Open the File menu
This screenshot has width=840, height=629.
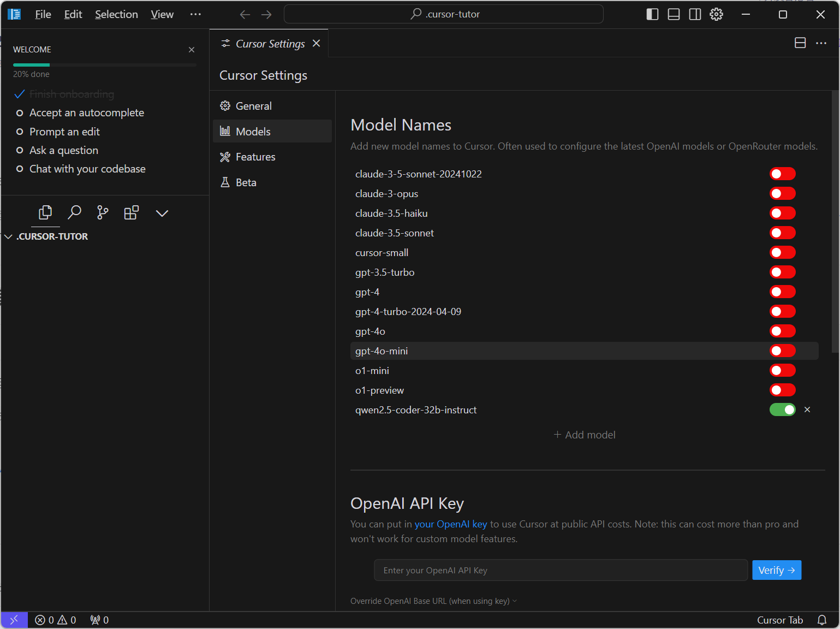pos(43,14)
